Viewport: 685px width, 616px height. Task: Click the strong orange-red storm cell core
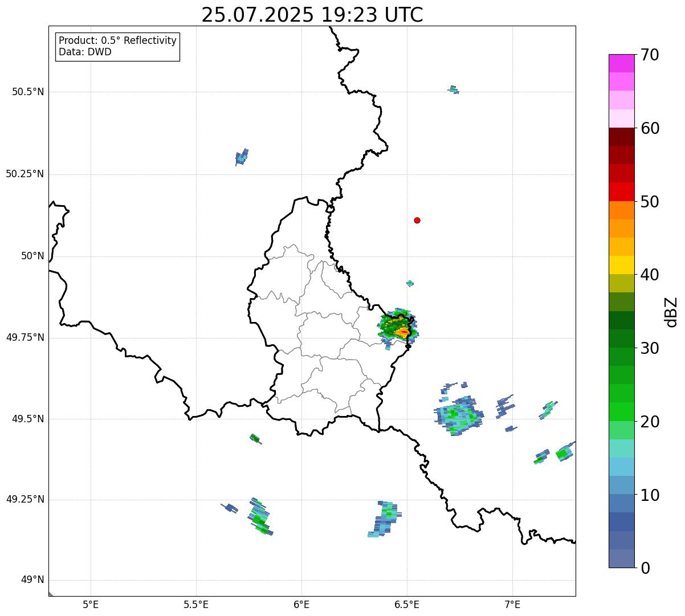(403, 331)
